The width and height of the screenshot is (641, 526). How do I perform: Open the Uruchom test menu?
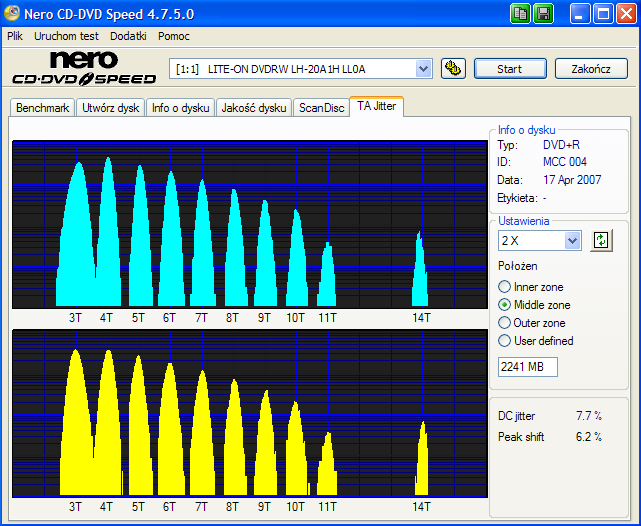point(67,36)
